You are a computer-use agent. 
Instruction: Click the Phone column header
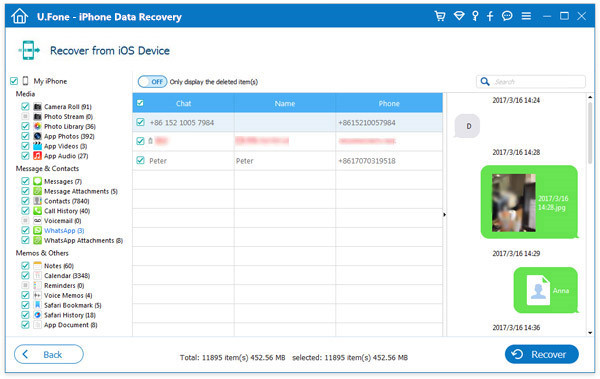click(389, 103)
